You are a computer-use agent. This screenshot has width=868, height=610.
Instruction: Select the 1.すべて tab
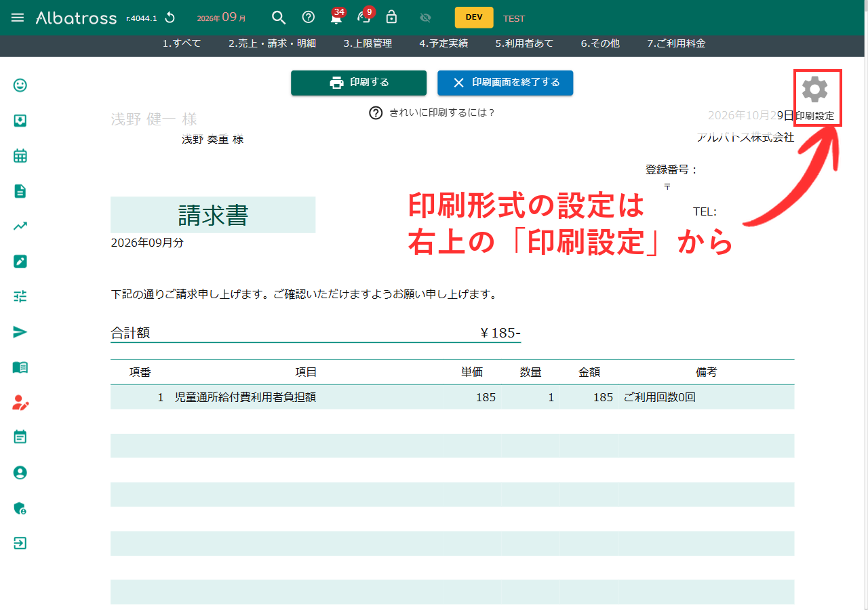pos(182,43)
